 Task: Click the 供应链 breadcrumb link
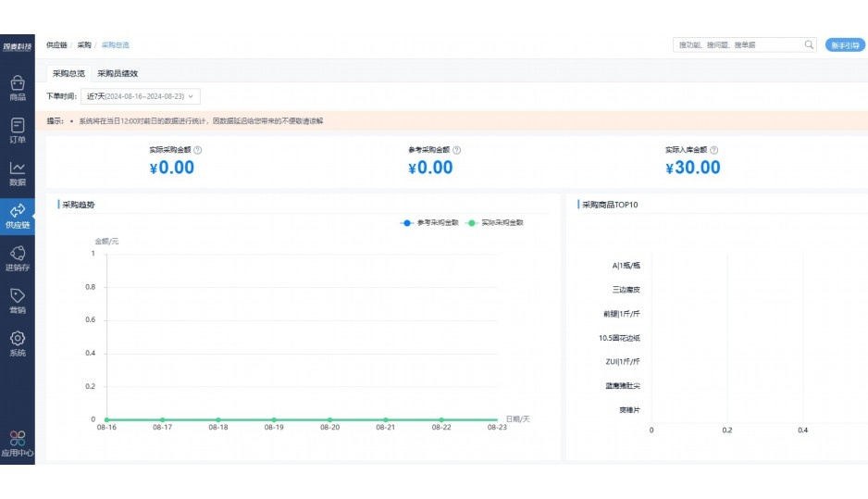56,44
